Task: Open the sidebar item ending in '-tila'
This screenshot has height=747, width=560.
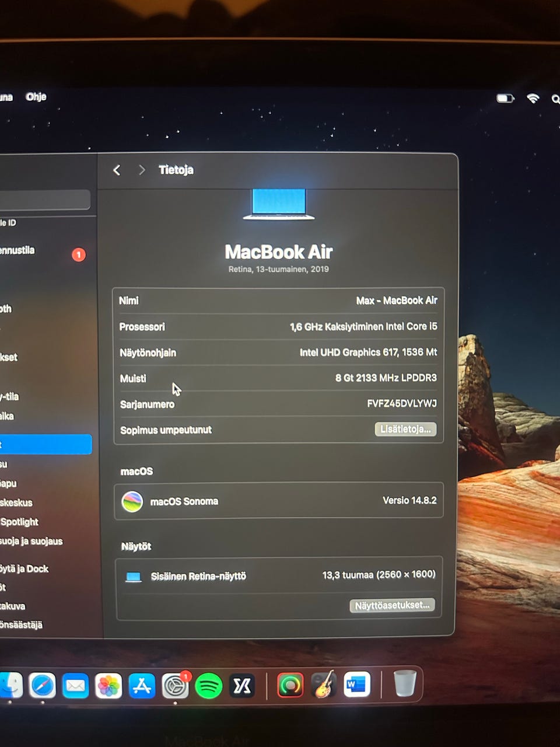Action: point(9,397)
